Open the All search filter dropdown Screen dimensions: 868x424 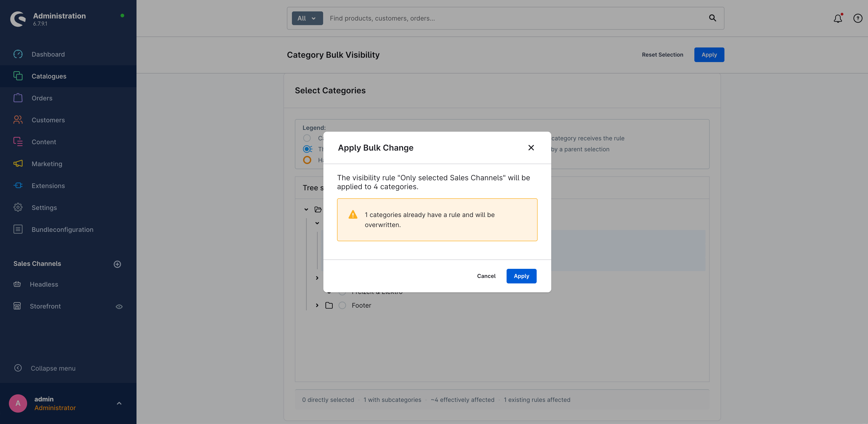(307, 18)
